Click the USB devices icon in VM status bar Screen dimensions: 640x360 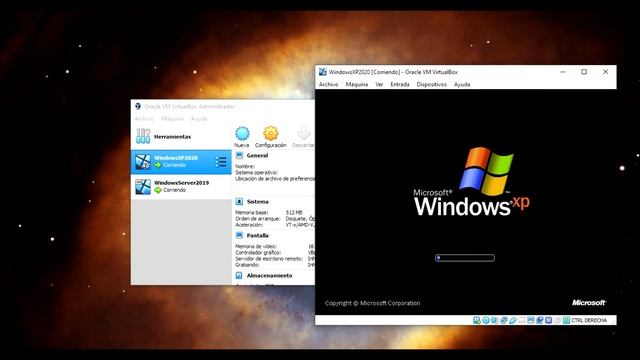513,320
